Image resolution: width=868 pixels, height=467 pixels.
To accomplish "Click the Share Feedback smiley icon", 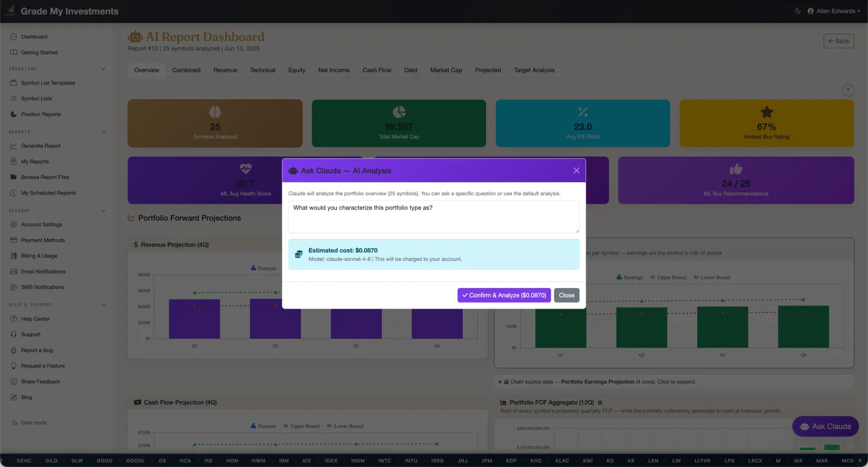I will (14, 382).
